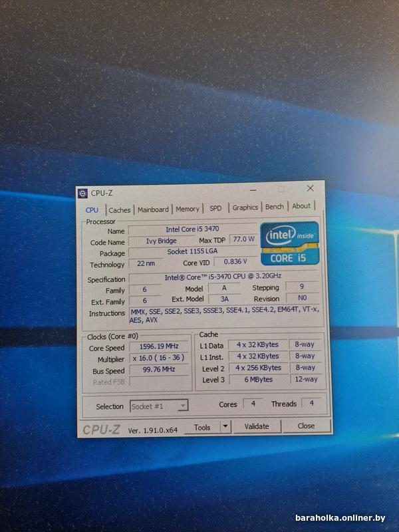Click the Close button at bottom
This screenshot has height=532, width=399.
[306, 426]
